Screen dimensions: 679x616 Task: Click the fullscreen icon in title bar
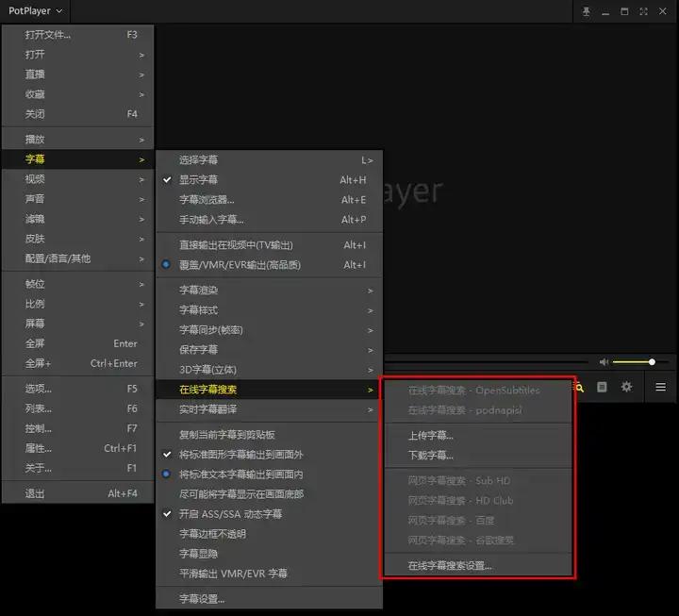coord(644,11)
